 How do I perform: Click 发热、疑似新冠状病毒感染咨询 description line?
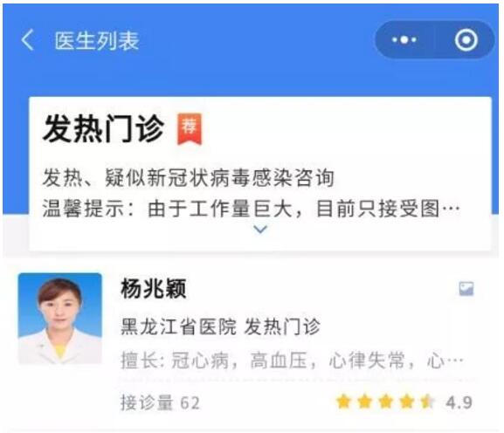click(189, 177)
